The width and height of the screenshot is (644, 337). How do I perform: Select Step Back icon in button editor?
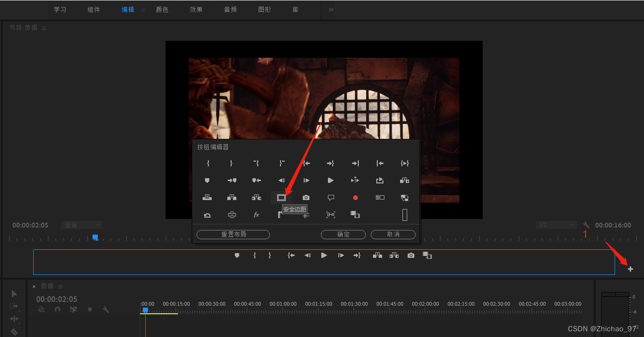pos(281,180)
